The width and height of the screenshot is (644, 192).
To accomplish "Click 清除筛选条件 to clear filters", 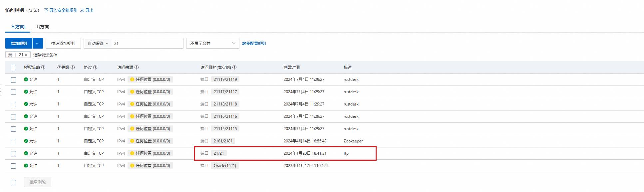I will point(45,55).
